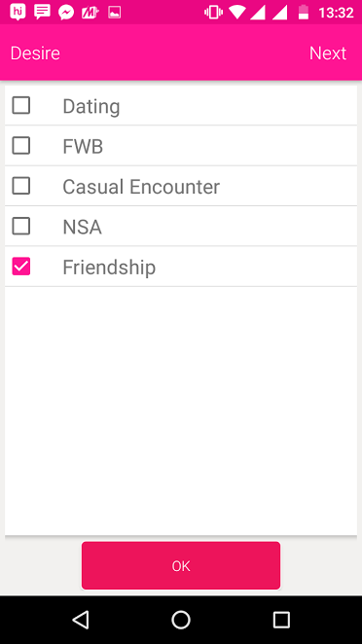This screenshot has width=362, height=644.
Task: Check the Dating checkbox
Action: point(21,105)
